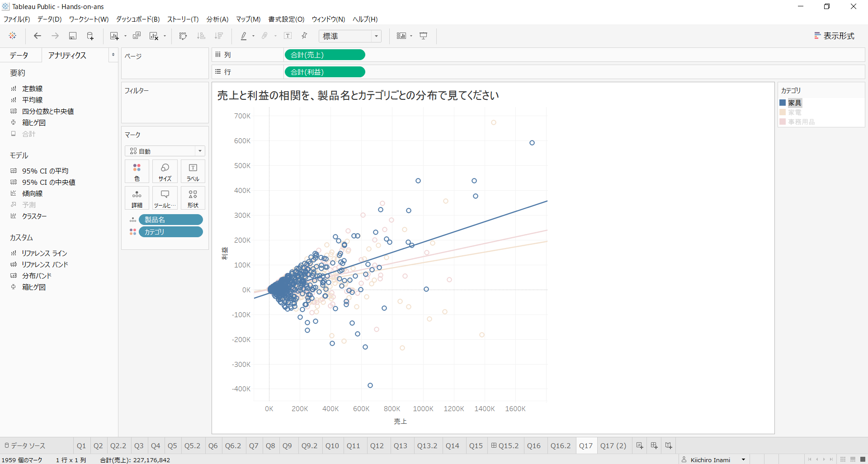
Task: Click the 家具 blue legend color swatch
Action: (x=783, y=103)
